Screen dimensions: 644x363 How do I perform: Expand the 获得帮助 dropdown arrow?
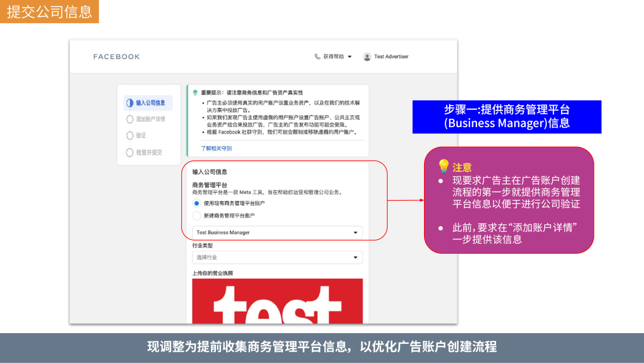pos(350,57)
